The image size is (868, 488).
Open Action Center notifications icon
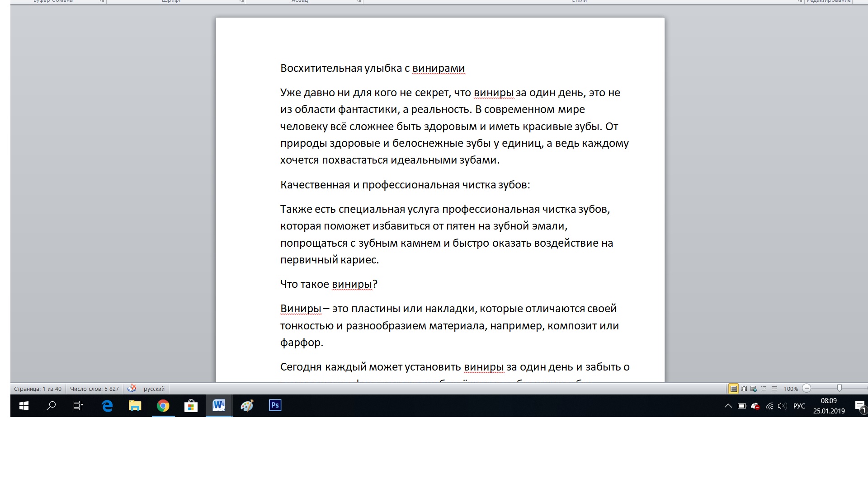coord(860,406)
